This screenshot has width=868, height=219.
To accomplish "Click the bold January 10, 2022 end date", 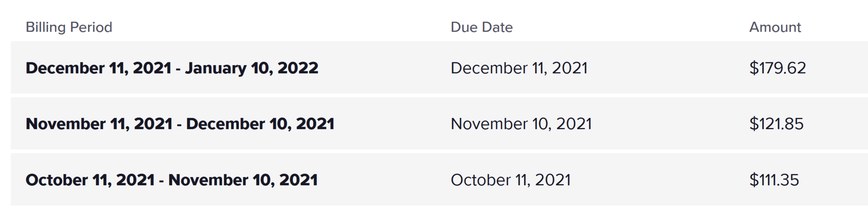I will coord(251,68).
